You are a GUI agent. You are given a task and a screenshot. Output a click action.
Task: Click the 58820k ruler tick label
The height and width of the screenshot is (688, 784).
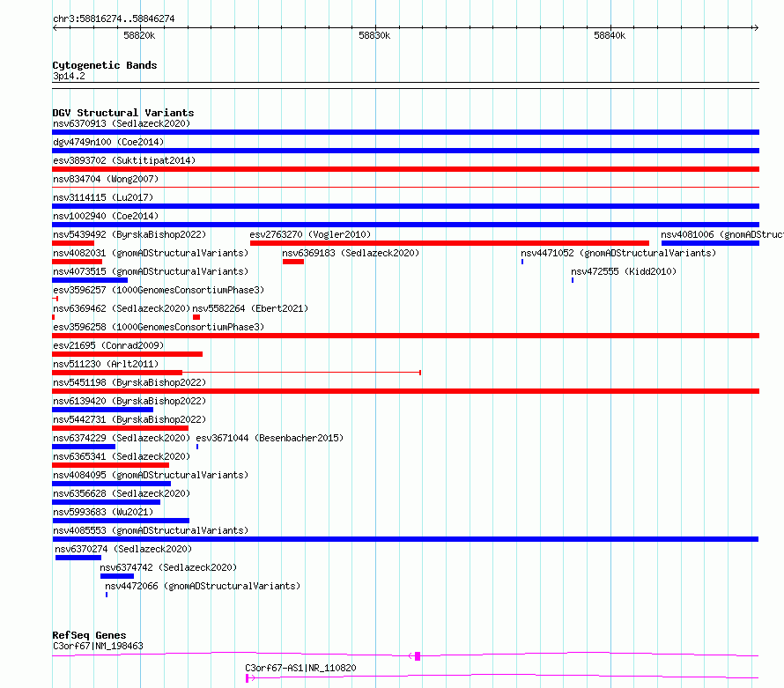pos(139,35)
